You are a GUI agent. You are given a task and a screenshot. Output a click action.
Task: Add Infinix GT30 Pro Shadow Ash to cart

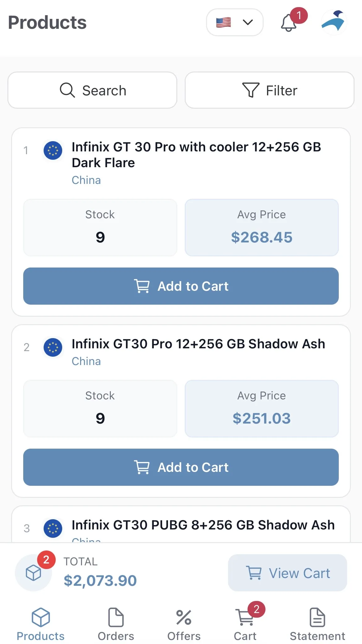coord(181,467)
